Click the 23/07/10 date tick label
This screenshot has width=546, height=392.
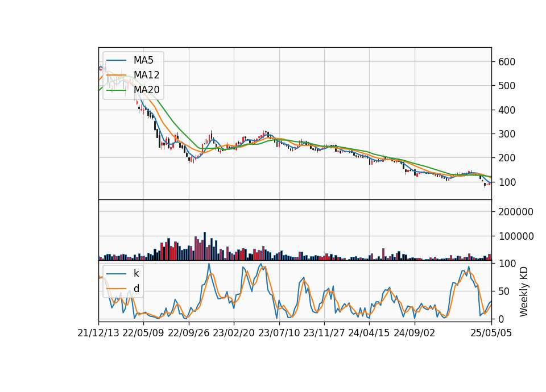tap(279, 333)
